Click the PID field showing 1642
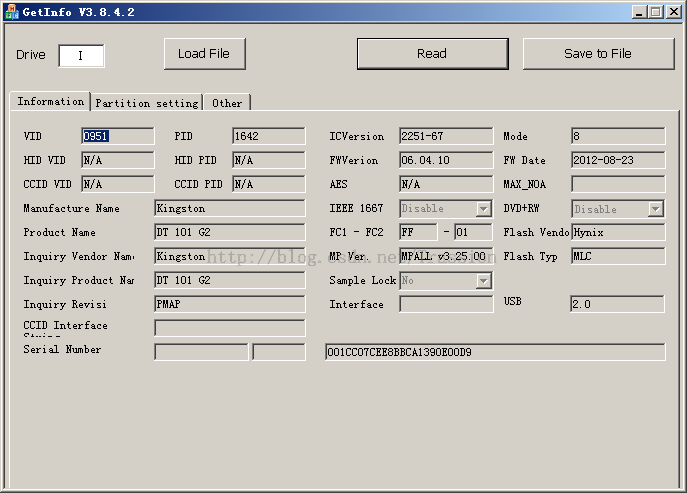Image resolution: width=687 pixels, height=493 pixels. pos(269,136)
